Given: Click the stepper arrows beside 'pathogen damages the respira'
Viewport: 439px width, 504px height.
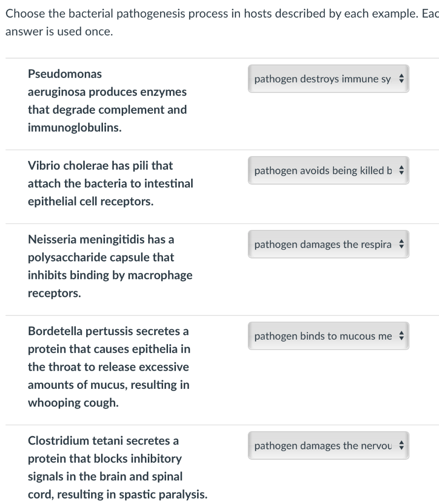Looking at the screenshot, I should [x=403, y=244].
